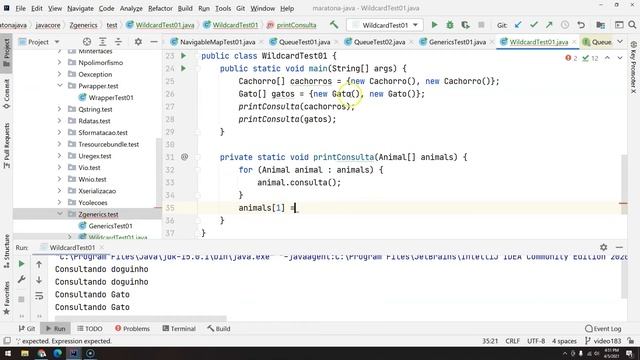This screenshot has height=360, width=640.
Task: Open the Analyze menu
Action: click(131, 8)
